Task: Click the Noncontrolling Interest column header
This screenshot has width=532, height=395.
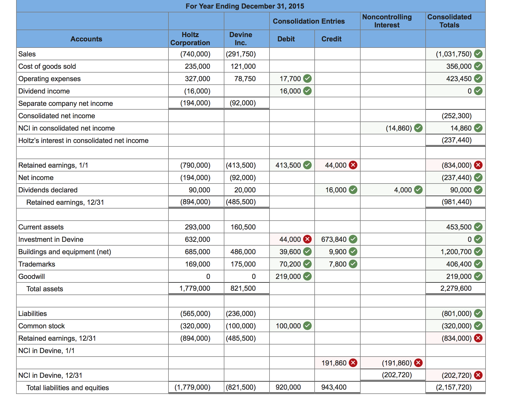Action: 387,21
